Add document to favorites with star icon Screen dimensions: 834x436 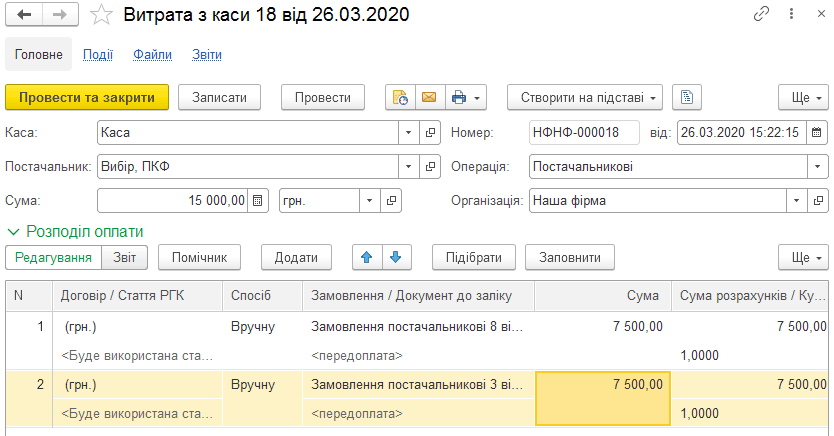[101, 15]
